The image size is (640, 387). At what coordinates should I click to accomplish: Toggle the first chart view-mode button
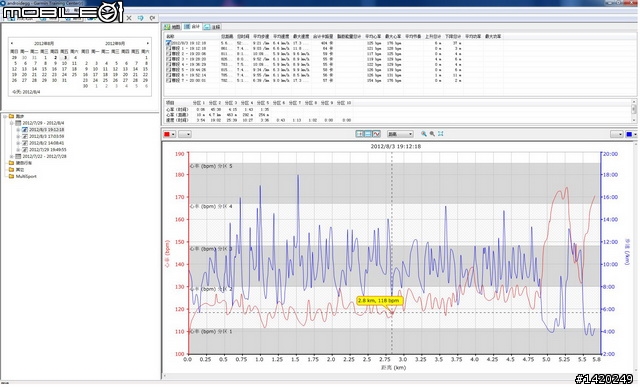[x=360, y=133]
